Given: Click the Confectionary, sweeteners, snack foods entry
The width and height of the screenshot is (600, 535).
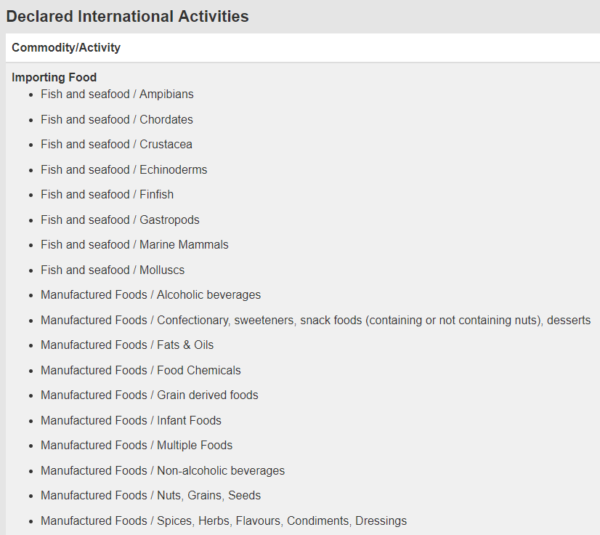Looking at the screenshot, I should pyautogui.click(x=315, y=320).
